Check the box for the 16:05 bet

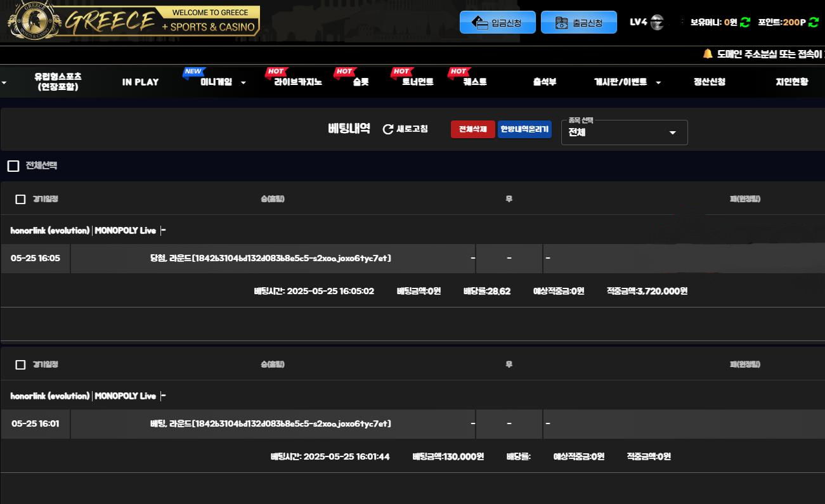[20, 200]
